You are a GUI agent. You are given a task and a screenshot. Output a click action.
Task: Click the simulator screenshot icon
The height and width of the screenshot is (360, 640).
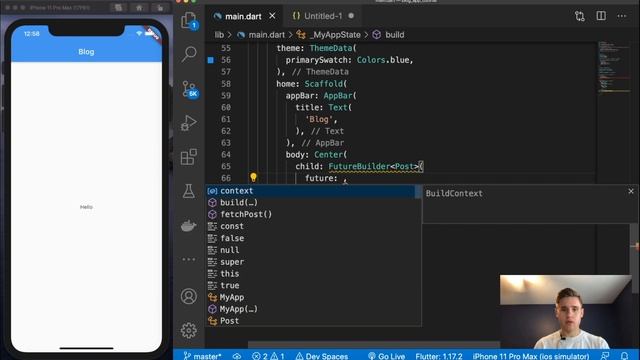(x=118, y=7)
